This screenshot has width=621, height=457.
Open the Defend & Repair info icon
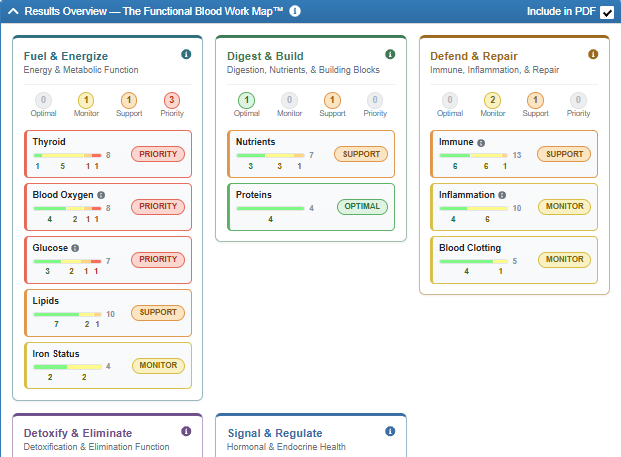[x=593, y=54]
